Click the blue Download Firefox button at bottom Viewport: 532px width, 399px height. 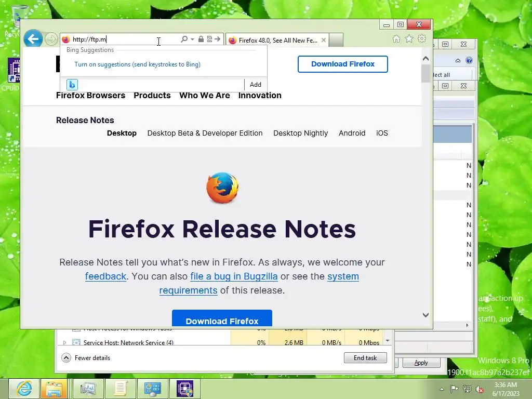pos(222,318)
